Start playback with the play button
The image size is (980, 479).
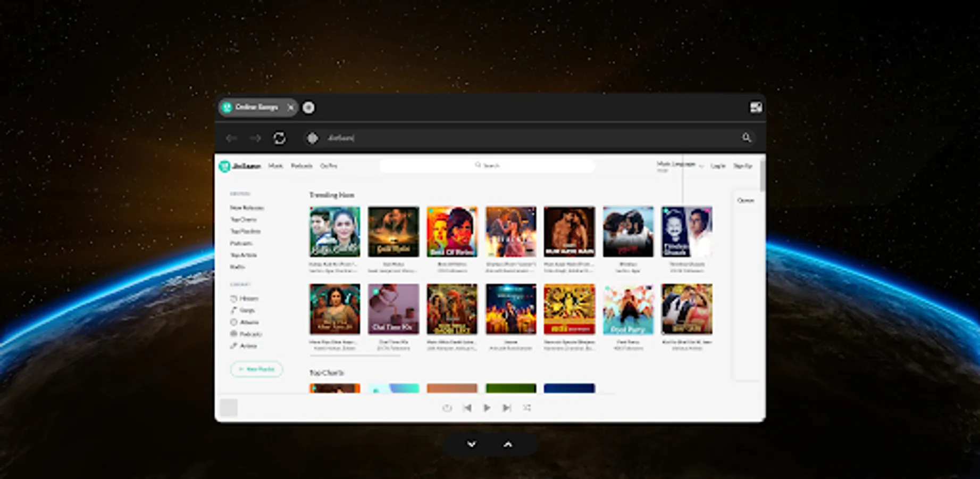(487, 408)
